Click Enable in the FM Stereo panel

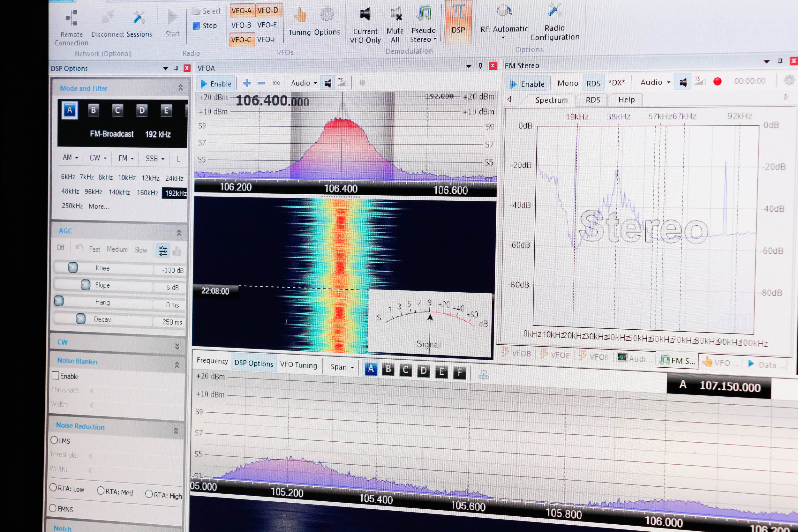click(527, 84)
